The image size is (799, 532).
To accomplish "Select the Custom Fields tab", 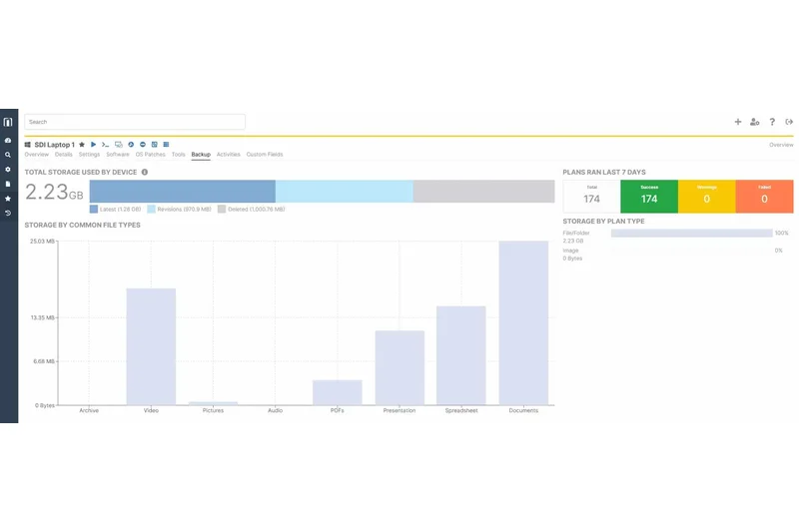I will [x=265, y=155].
